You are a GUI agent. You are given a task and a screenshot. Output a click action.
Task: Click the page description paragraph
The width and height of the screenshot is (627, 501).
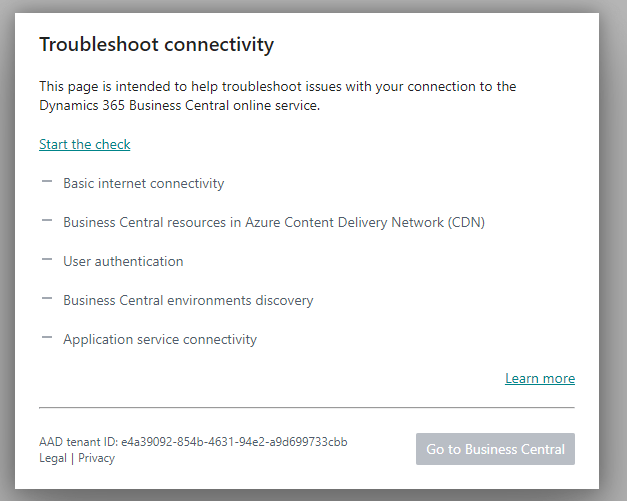click(x=278, y=96)
